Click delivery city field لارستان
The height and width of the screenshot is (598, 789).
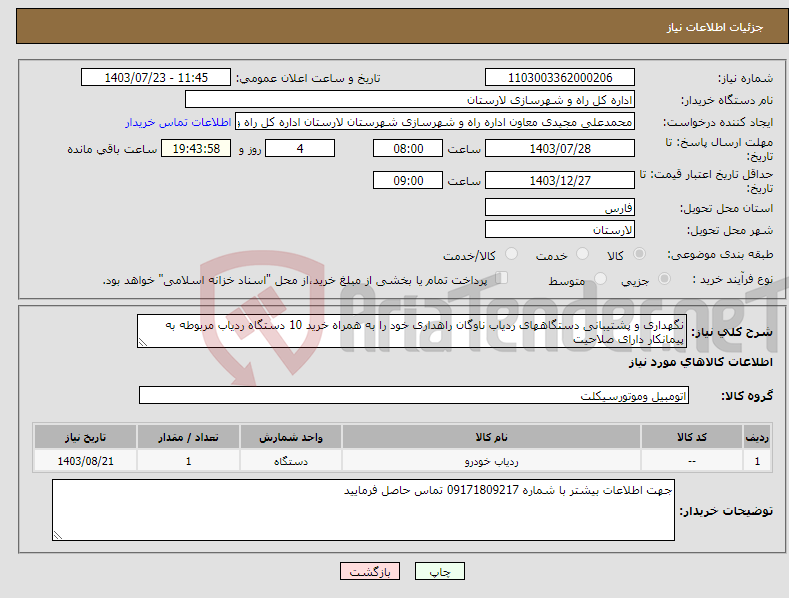coord(560,230)
